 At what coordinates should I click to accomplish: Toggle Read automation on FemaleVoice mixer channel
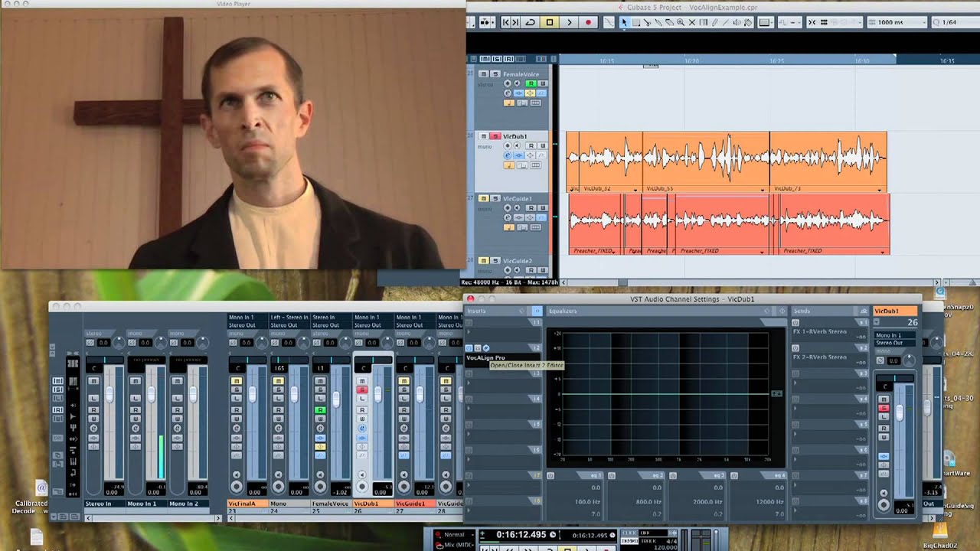pos(320,410)
